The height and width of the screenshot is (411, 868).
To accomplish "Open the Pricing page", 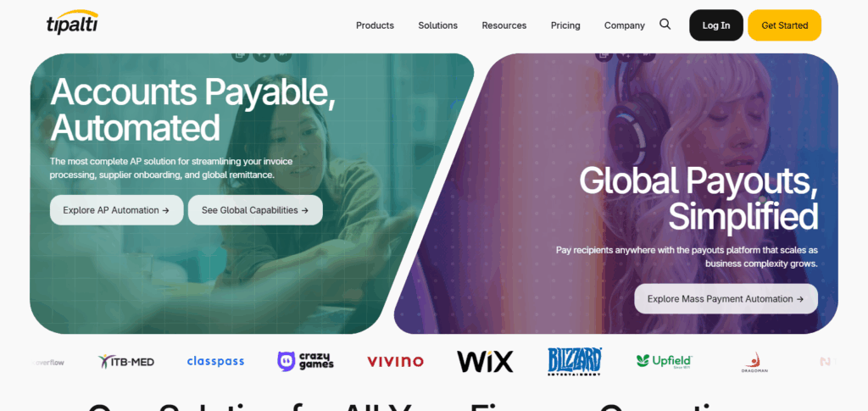I will (565, 25).
